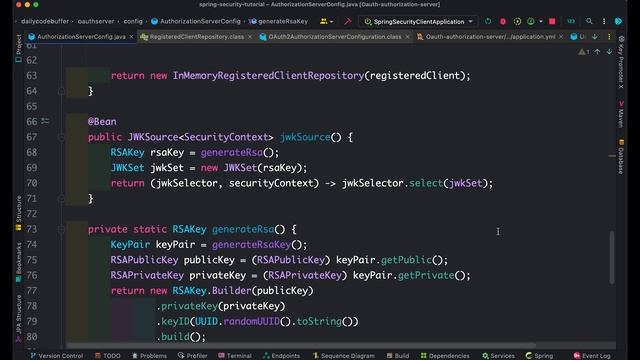Click the Rerun application icon
Screen dimensions: 640x360
(488, 21)
